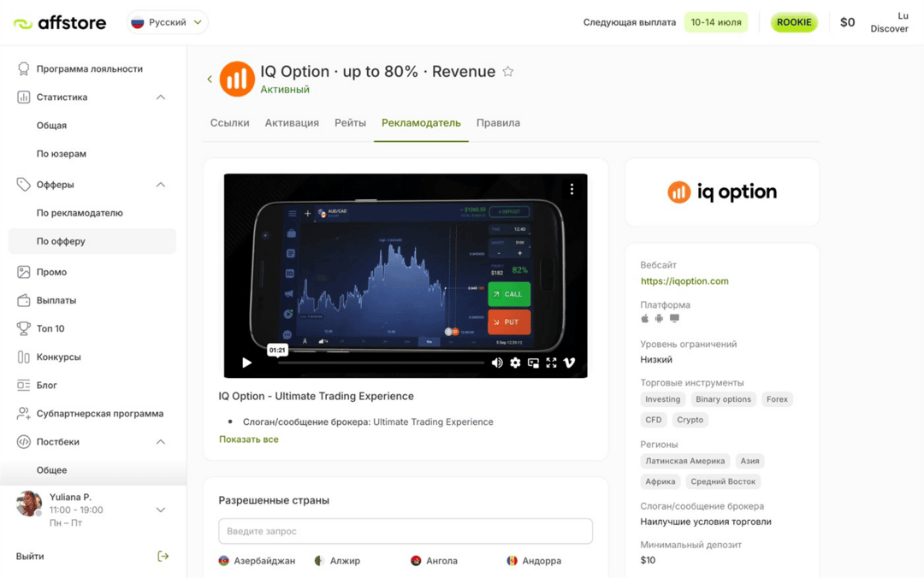Image resolution: width=924 pixels, height=578 pixels.
Task: Select the Рекламодатель tab
Action: [421, 122]
